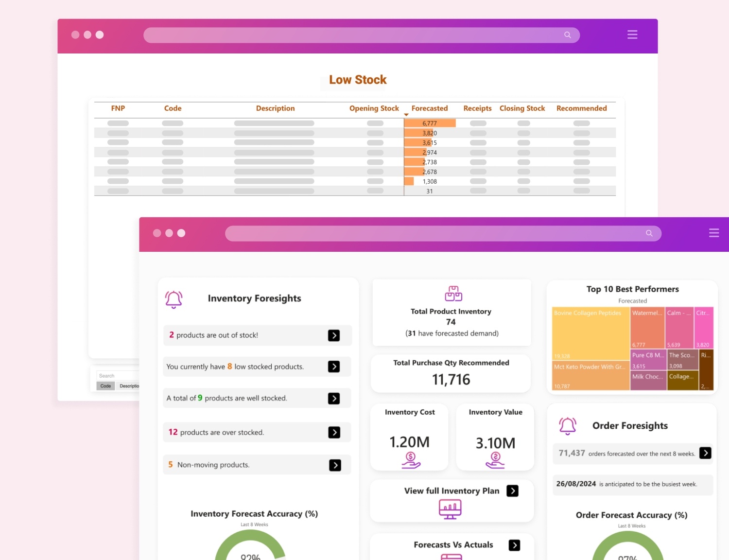Select the Bovine Collagen Peptides treemap tile
The height and width of the screenshot is (560, 729).
(x=591, y=333)
